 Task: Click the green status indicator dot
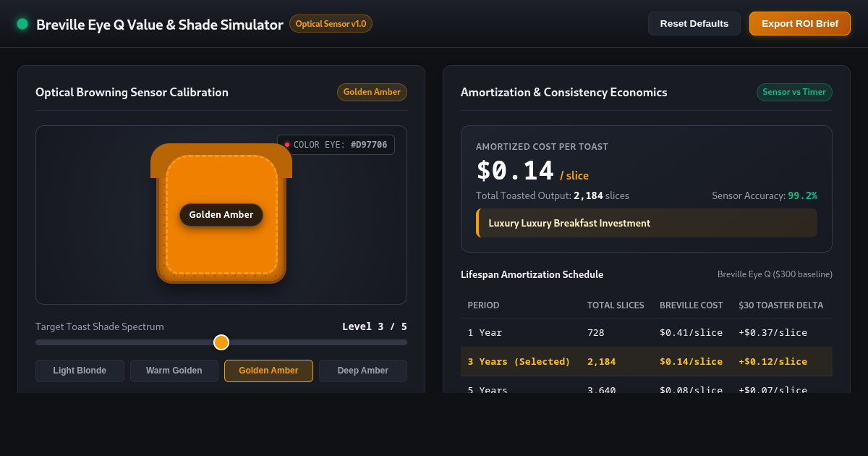22,24
